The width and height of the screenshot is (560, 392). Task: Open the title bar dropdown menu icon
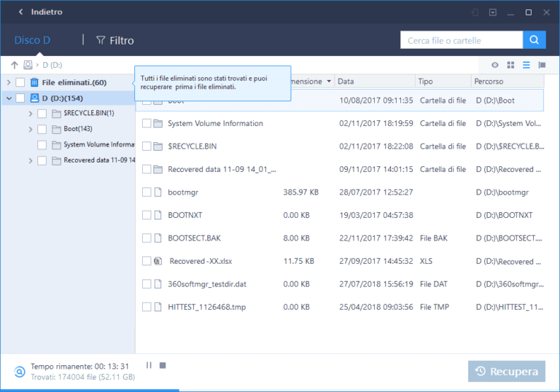pyautogui.click(x=493, y=12)
